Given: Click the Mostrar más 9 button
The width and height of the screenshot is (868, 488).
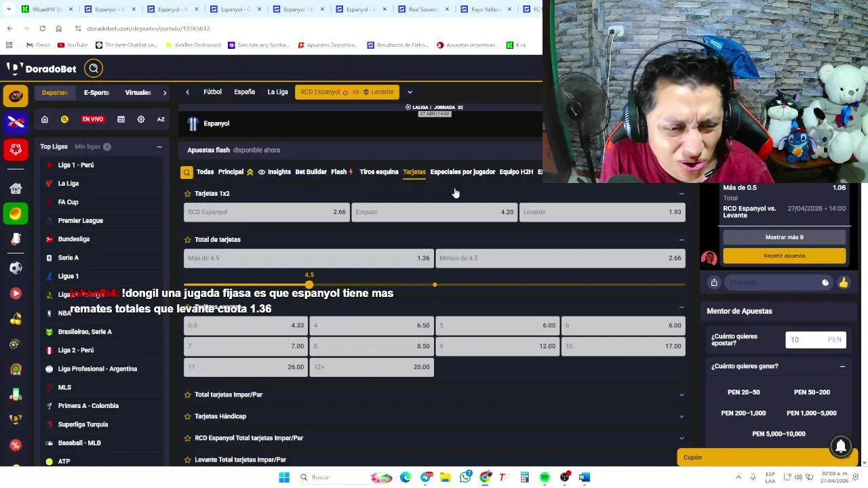Looking at the screenshot, I should tap(785, 237).
